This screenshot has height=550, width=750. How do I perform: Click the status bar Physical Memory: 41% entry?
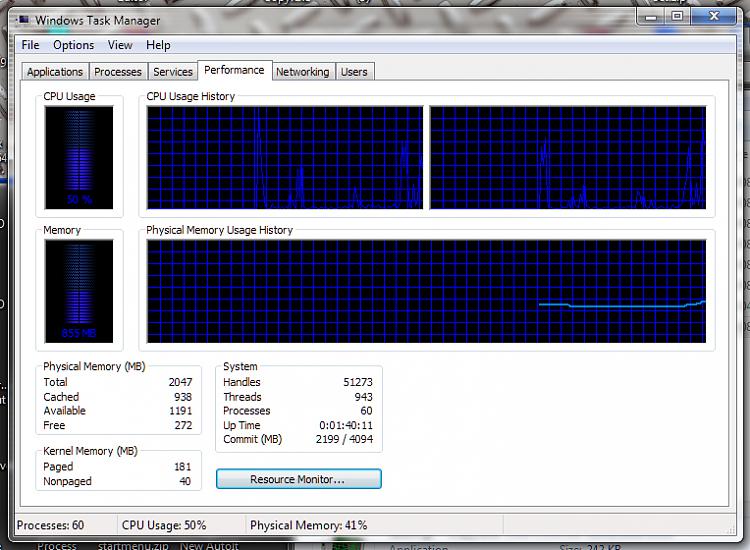[x=309, y=525]
